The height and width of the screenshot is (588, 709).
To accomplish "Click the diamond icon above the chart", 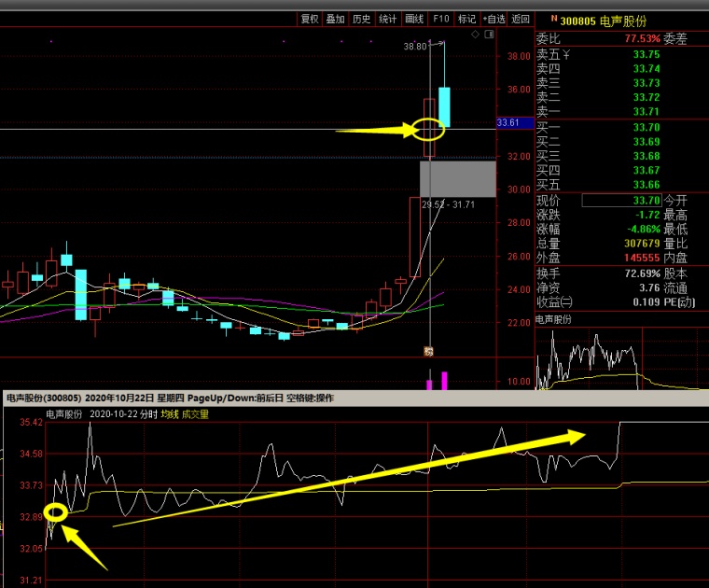I will (476, 35).
